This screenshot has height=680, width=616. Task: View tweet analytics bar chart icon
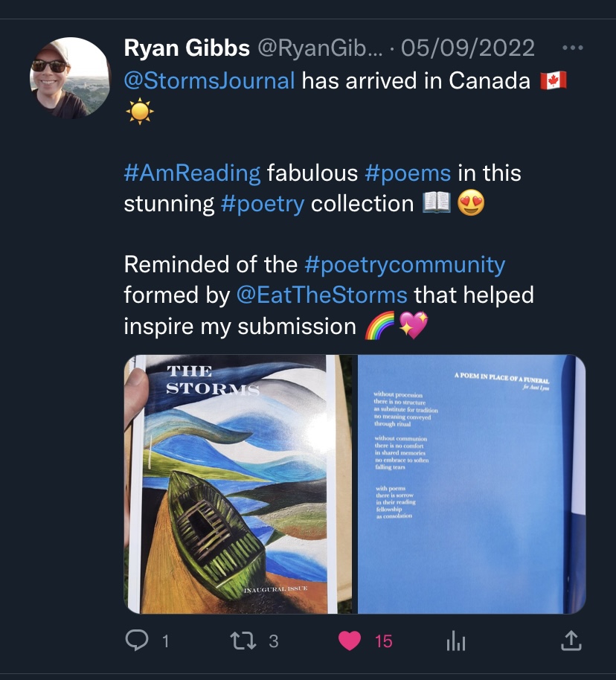click(x=455, y=641)
